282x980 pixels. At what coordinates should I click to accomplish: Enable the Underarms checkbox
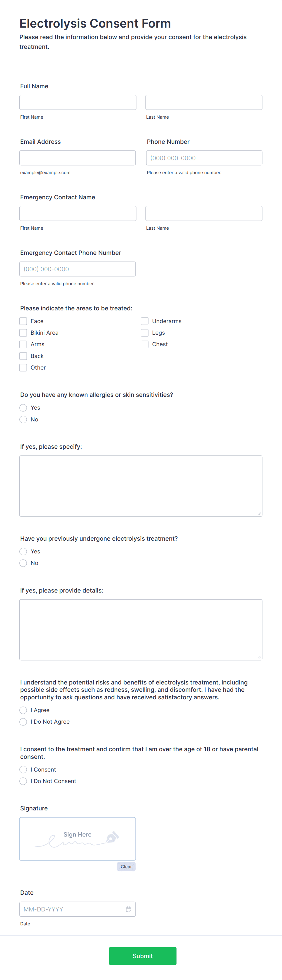coord(144,321)
